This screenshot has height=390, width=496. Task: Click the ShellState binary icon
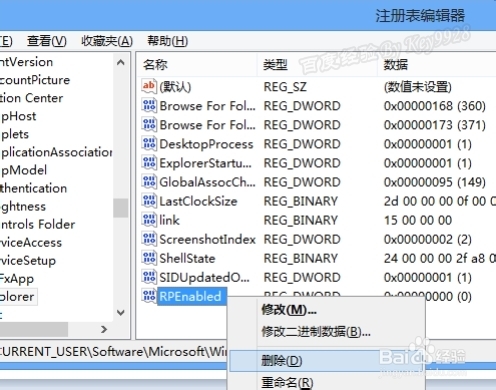(x=149, y=258)
